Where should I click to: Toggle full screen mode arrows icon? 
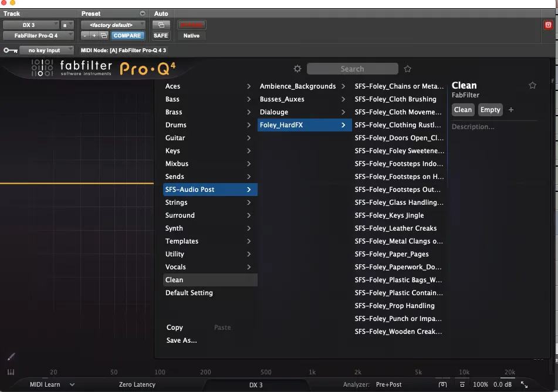coord(524,384)
